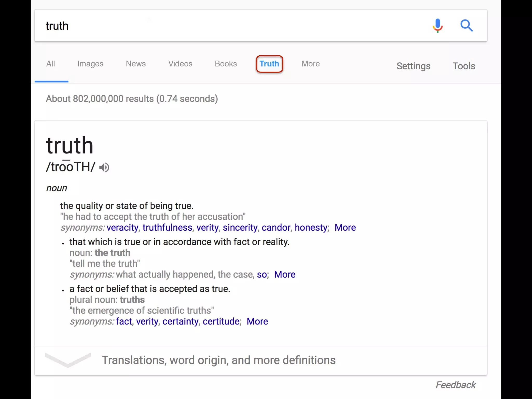The height and width of the screenshot is (399, 532).
Task: Switch to the Images tab
Action: pos(90,64)
